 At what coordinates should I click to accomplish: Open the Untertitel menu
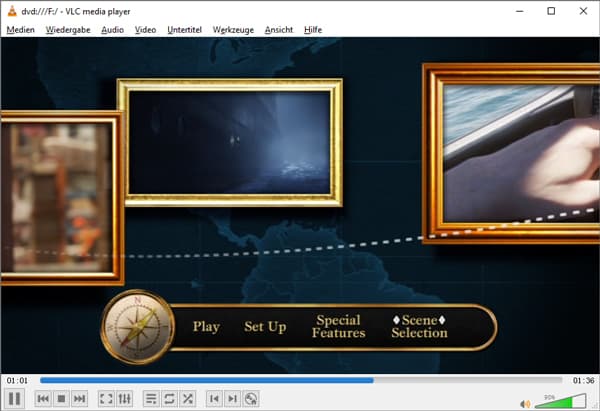coord(184,30)
